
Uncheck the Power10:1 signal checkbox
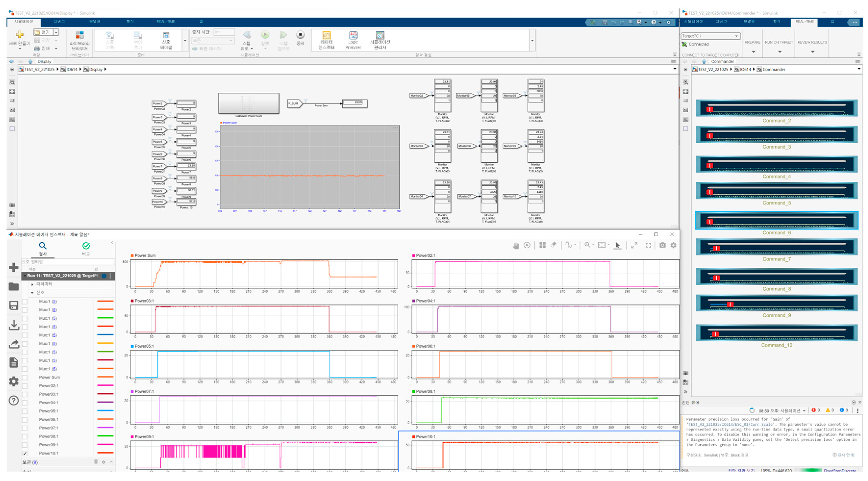pyautogui.click(x=25, y=453)
